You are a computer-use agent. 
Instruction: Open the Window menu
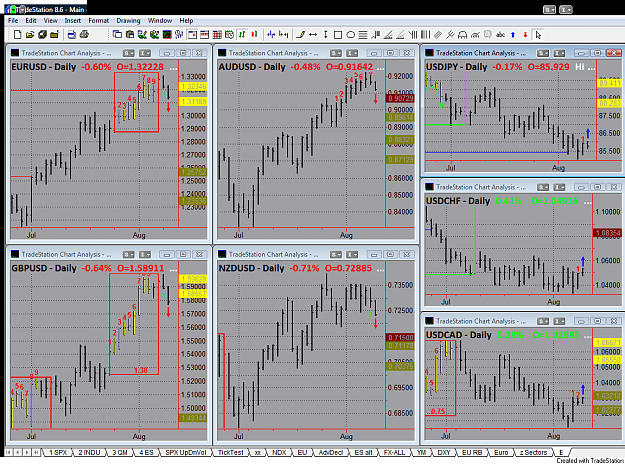159,21
